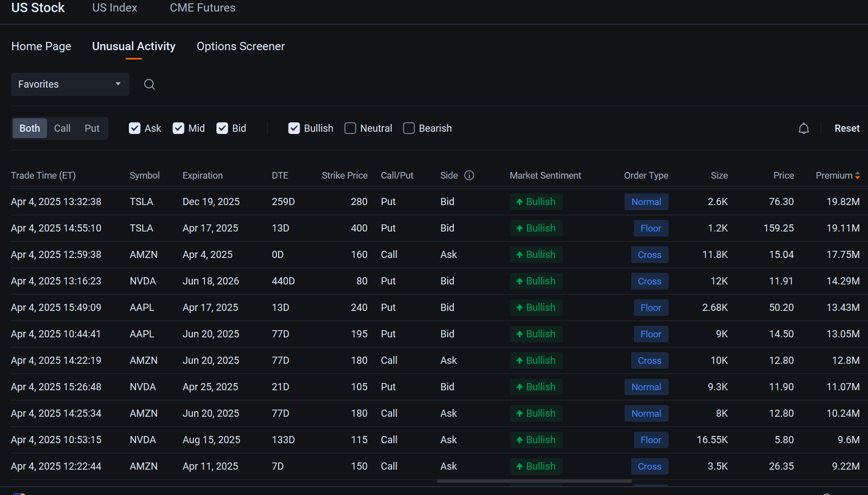
Task: Switch to the CME Futures tab
Action: point(203,8)
